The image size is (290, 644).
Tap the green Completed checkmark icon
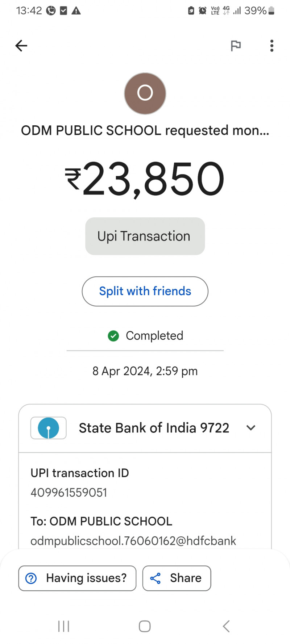113,336
